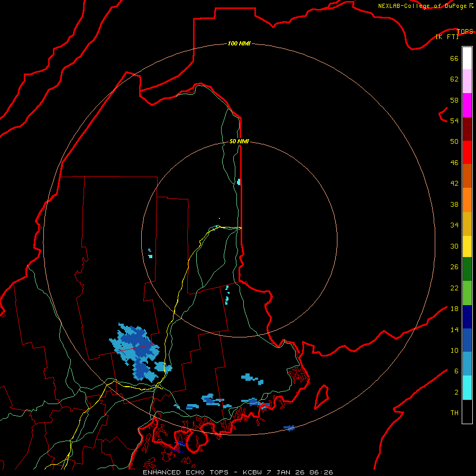This screenshot has height=476, width=476.
Task: Click the legend value "18"
Action: click(x=454, y=309)
